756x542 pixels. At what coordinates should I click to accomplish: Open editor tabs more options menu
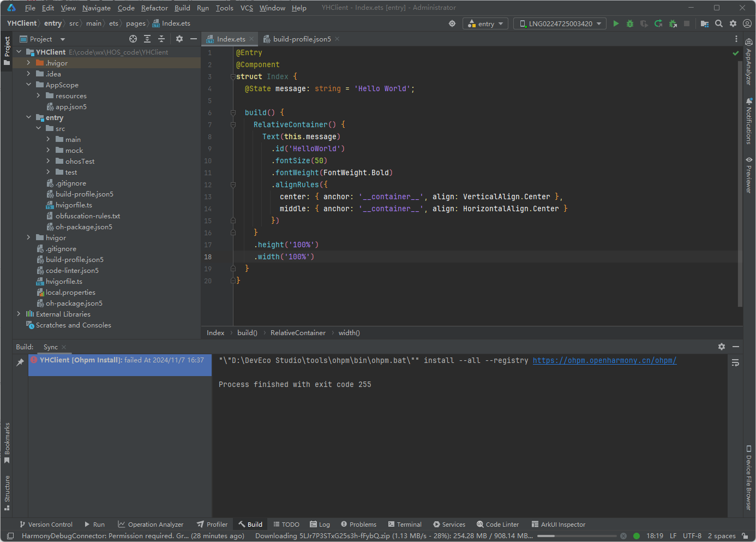click(736, 39)
